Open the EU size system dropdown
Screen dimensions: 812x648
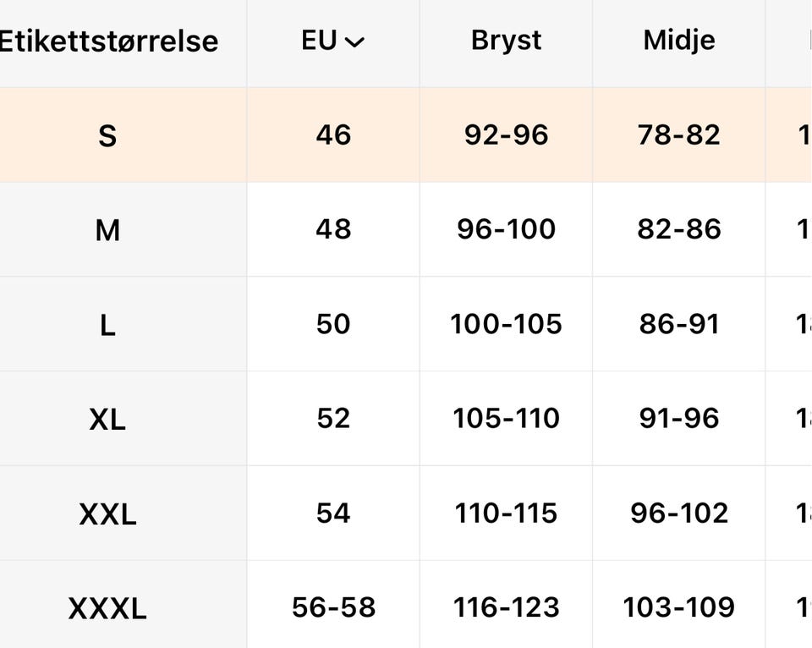(x=333, y=41)
